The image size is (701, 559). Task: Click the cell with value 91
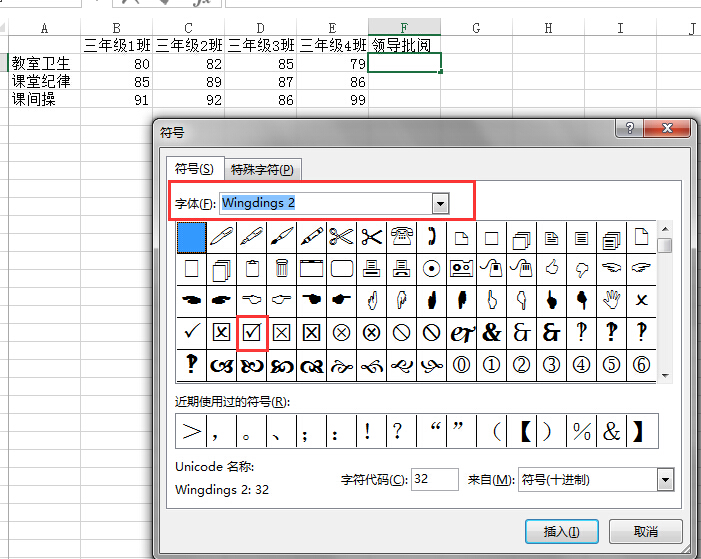(117, 99)
